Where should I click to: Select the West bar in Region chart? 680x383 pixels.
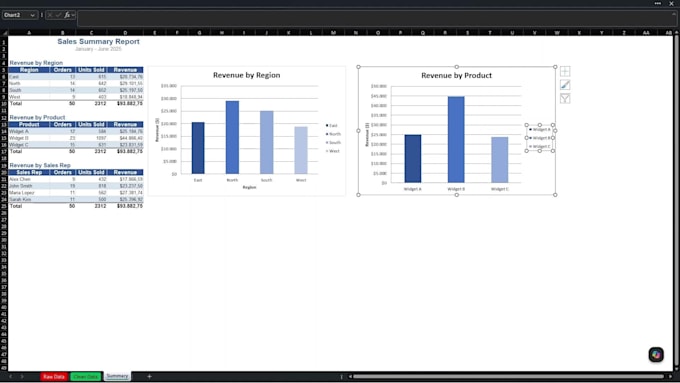[x=301, y=150]
